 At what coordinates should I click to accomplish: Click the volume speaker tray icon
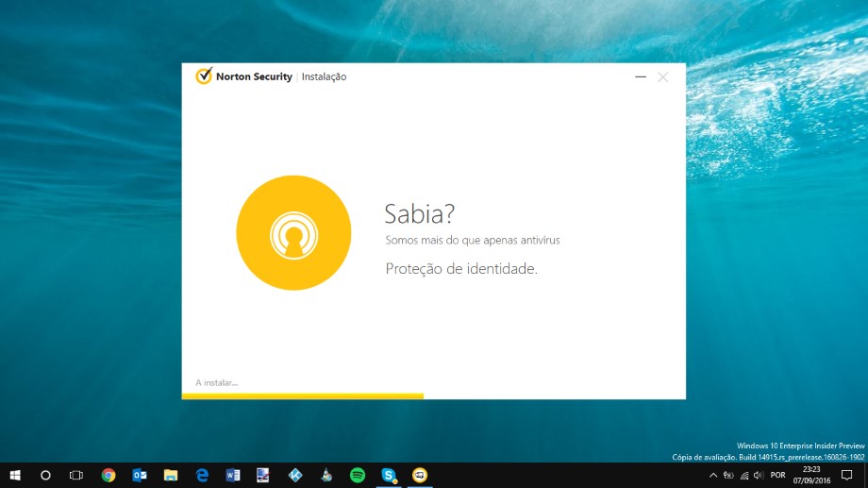[759, 475]
